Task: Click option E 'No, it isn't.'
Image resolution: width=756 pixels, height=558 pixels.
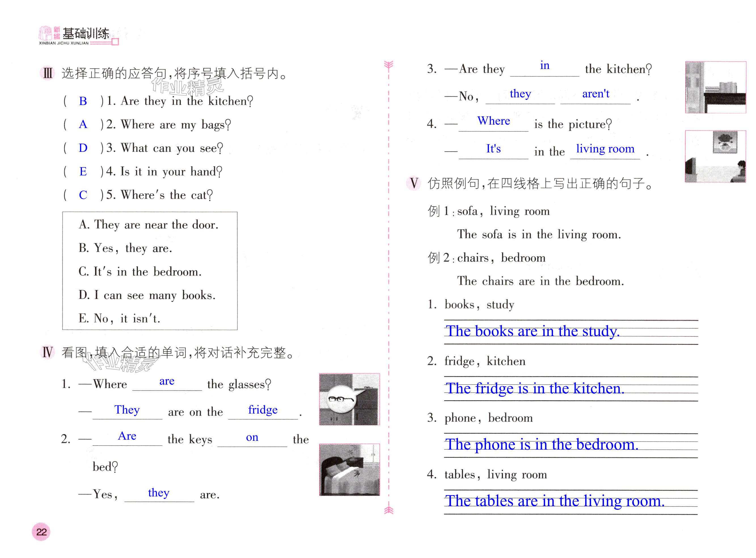Action: click(119, 318)
